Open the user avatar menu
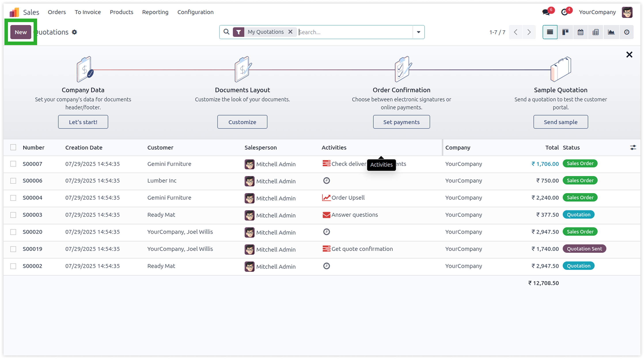 (x=627, y=12)
